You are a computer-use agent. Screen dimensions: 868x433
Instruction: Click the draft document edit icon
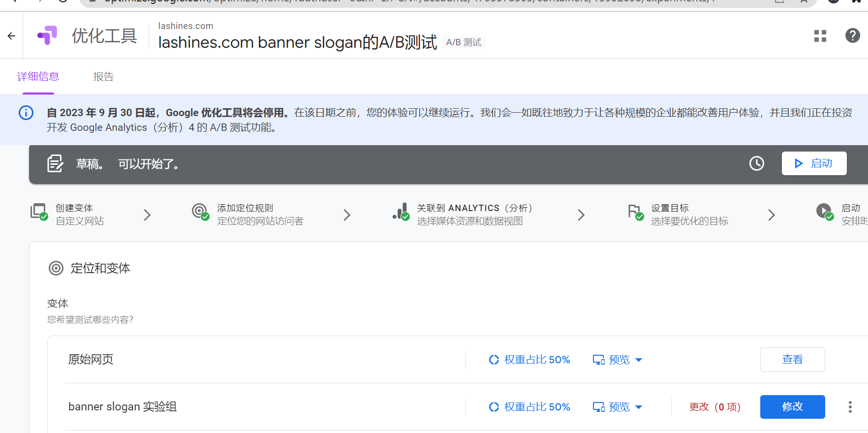[55, 163]
